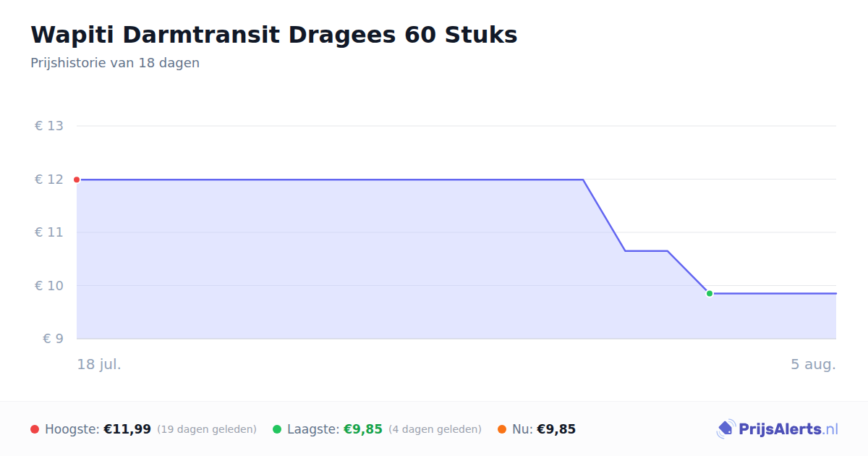
Task: Click the Hoogste price €11,99 value
Action: [x=127, y=429]
